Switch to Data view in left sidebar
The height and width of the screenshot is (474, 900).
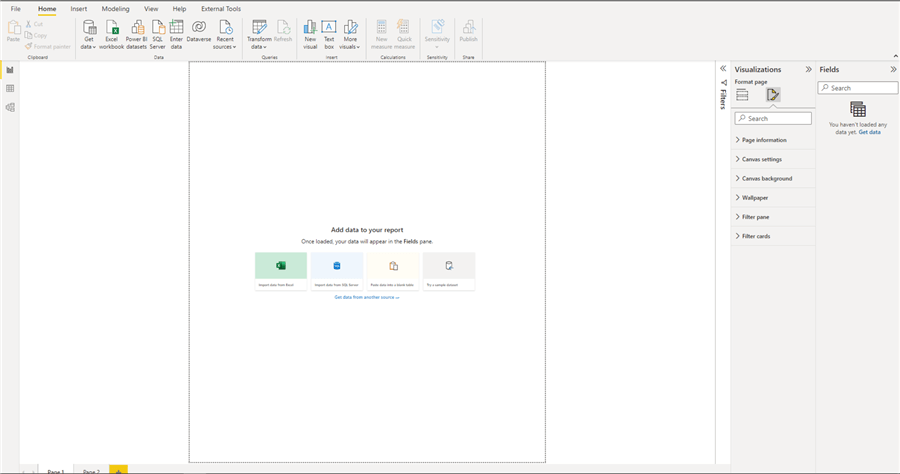[x=10, y=89]
